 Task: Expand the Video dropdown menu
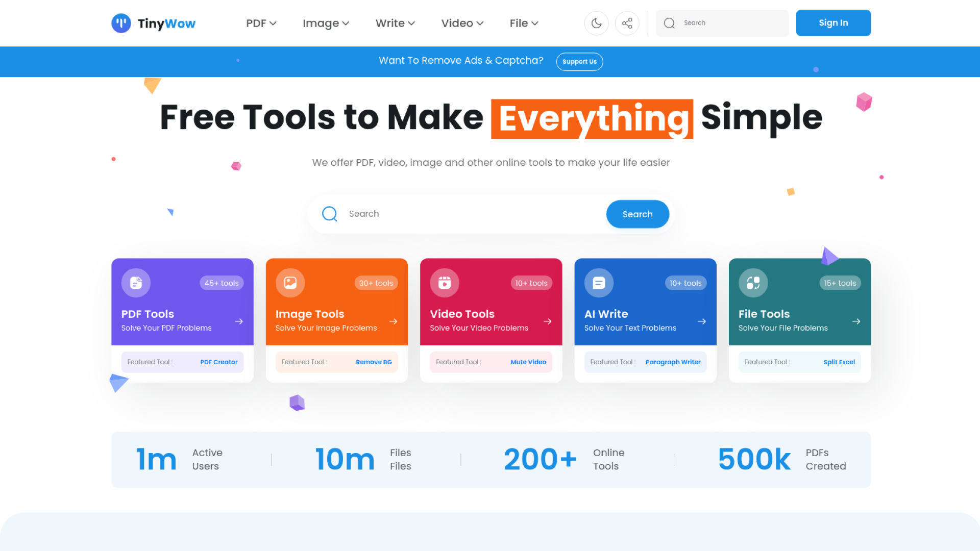coord(462,23)
